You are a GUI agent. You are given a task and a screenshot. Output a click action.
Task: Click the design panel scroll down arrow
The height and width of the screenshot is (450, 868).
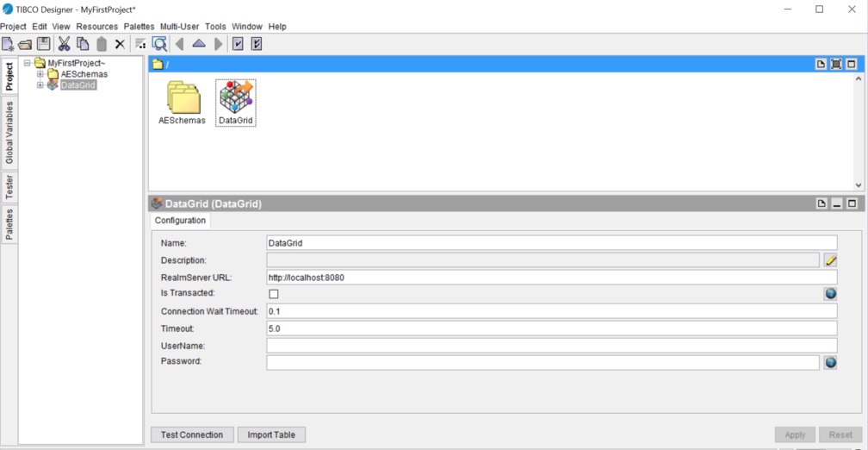tap(858, 184)
